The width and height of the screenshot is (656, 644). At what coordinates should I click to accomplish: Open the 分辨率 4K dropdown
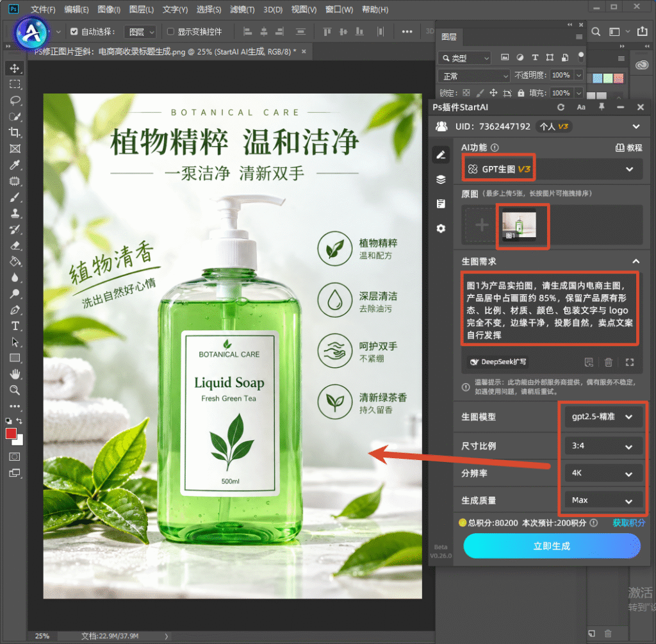[603, 474]
